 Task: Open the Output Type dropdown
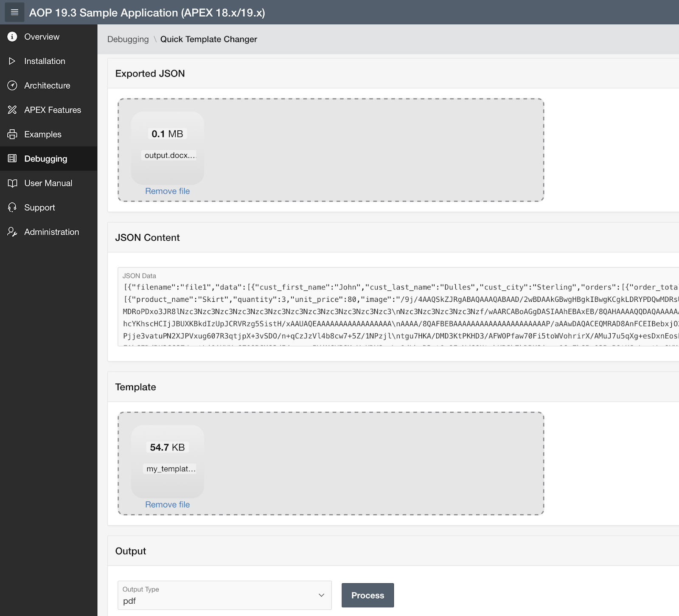[x=224, y=595]
